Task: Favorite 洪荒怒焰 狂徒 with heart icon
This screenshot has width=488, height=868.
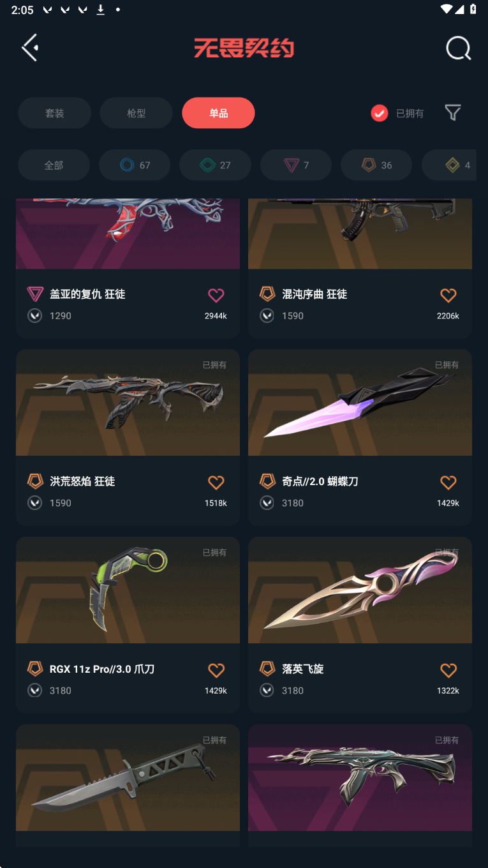Action: coord(216,483)
